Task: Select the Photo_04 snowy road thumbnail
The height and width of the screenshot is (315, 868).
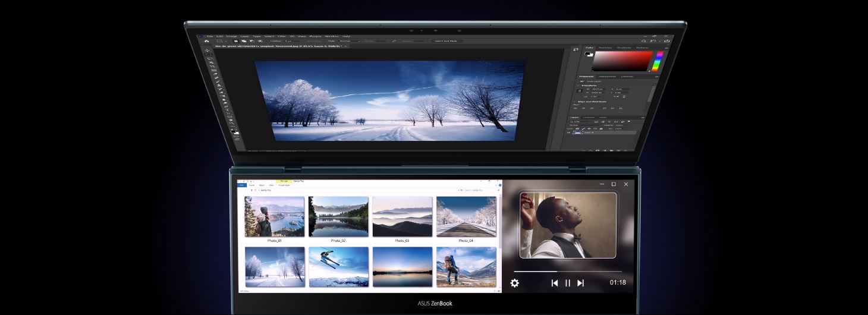Action: coord(466,217)
